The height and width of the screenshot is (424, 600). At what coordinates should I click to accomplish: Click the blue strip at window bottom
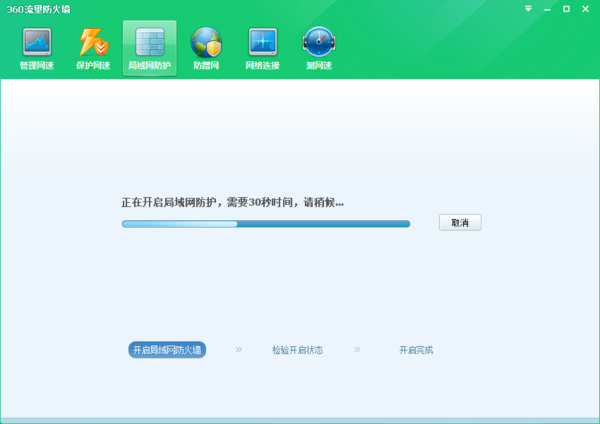coord(300,420)
